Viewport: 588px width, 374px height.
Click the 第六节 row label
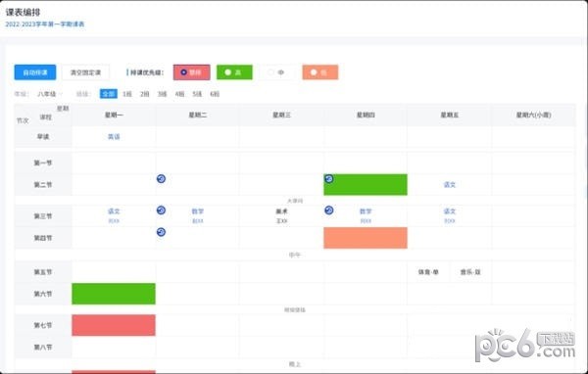click(x=43, y=294)
